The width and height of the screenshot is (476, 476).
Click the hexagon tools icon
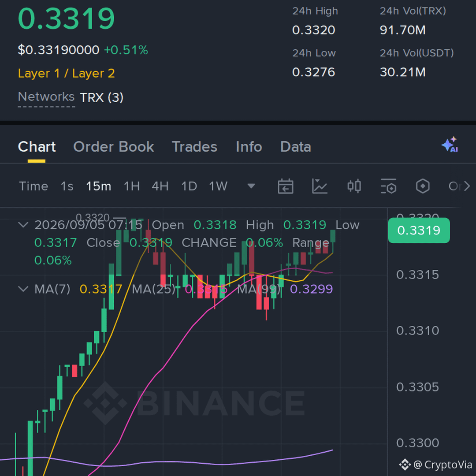tap(423, 186)
